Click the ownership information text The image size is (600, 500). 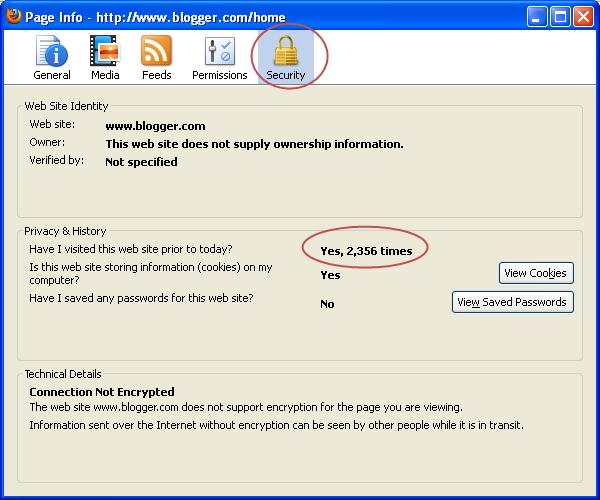254,144
